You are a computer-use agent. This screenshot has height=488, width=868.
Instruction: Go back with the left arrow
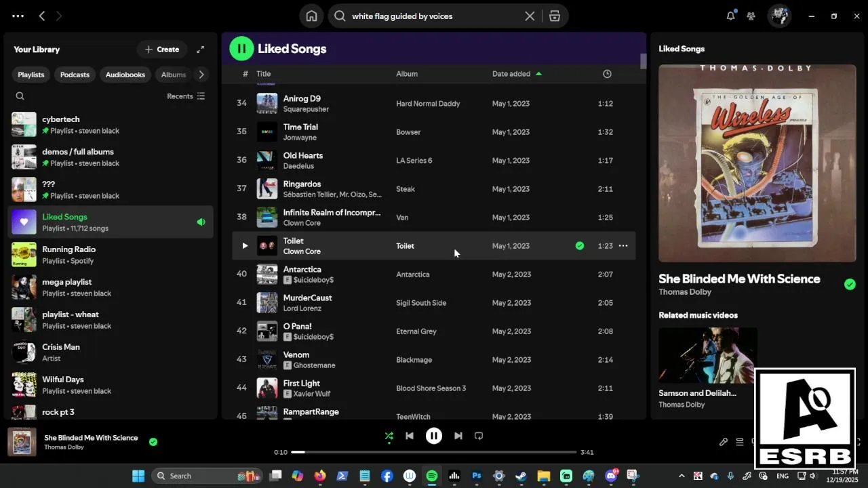42,16
